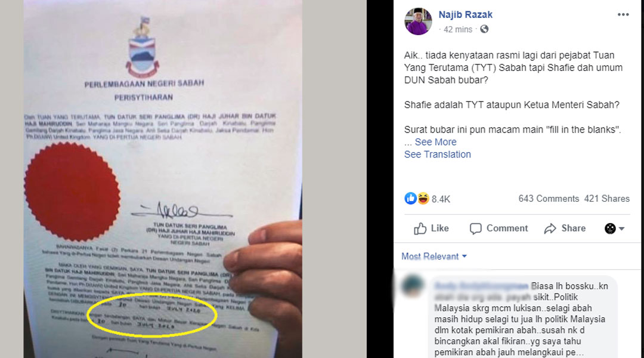Image resolution: width=644 pixels, height=358 pixels.
Task: Click the thumbs-up Like button
Action: [x=431, y=229]
